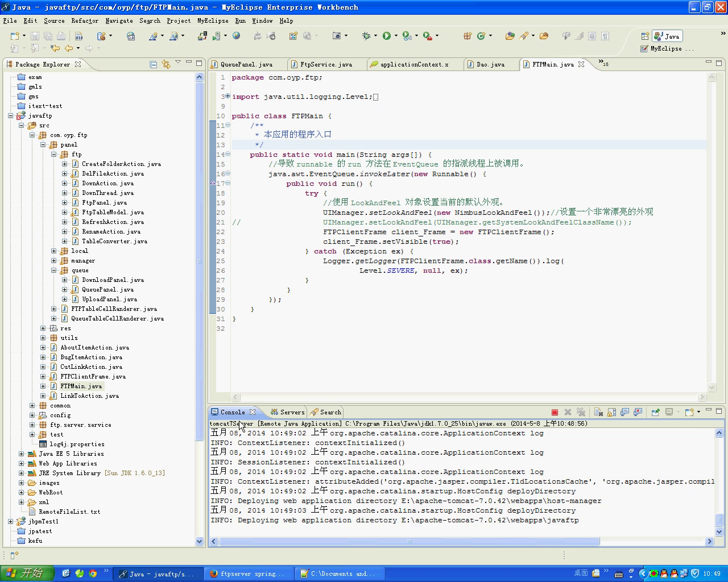Fold the main method at line 14

click(x=227, y=154)
